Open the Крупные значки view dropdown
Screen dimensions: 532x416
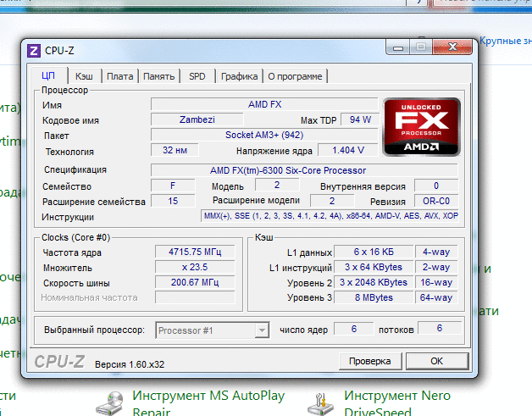click(506, 41)
